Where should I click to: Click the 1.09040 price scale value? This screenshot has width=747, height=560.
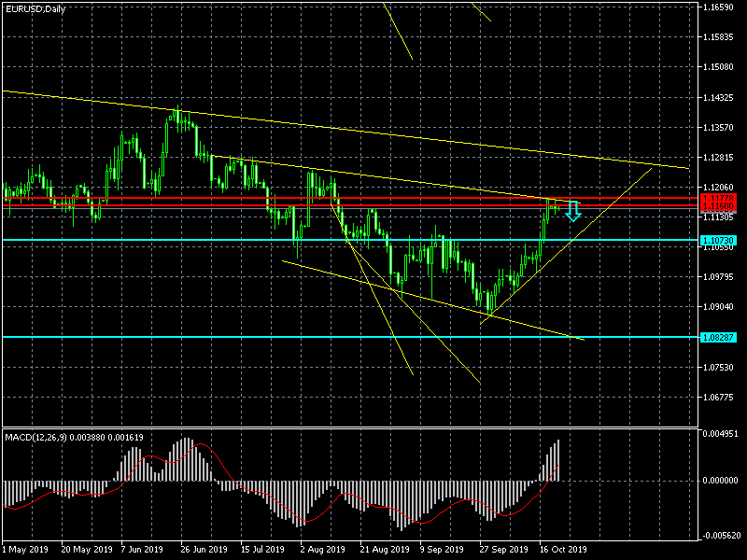point(719,306)
